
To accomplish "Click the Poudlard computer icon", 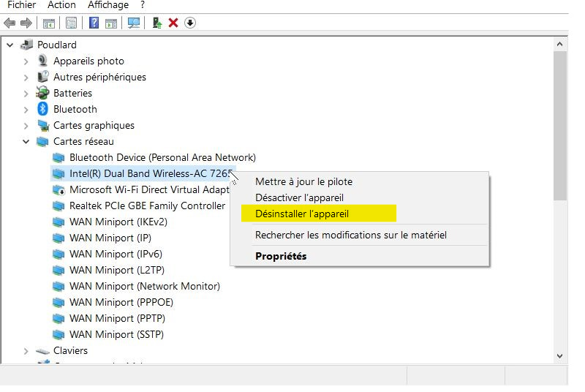I will coord(26,45).
